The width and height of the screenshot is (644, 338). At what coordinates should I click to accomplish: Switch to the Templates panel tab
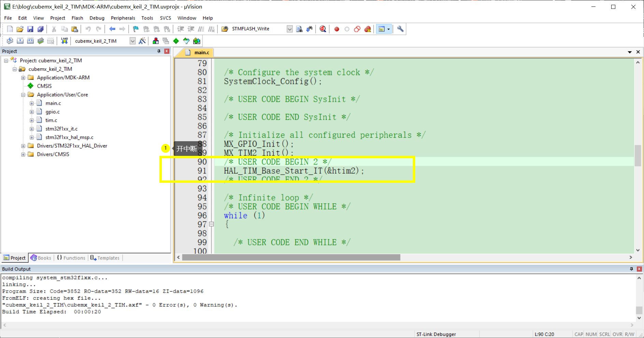pos(105,258)
